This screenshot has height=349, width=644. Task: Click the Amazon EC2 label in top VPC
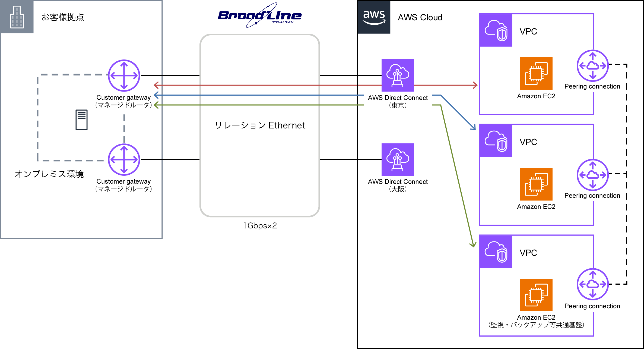(536, 96)
